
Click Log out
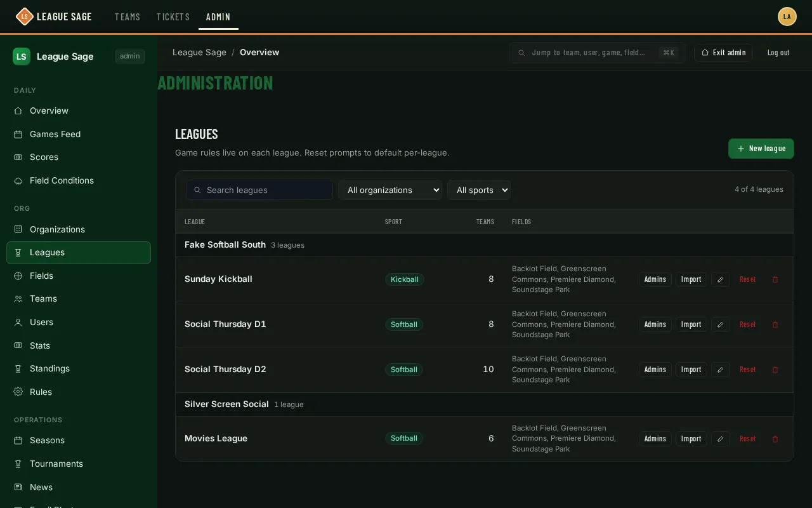pos(778,53)
